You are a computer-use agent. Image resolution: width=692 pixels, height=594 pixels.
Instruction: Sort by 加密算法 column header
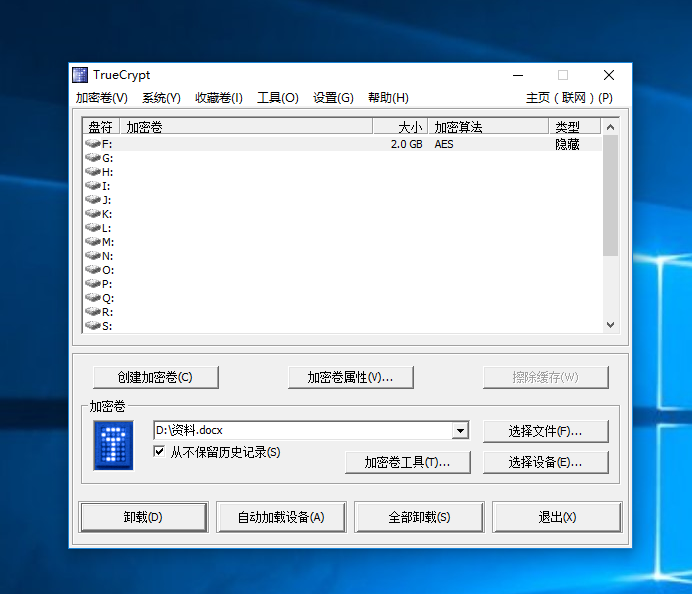(x=488, y=127)
